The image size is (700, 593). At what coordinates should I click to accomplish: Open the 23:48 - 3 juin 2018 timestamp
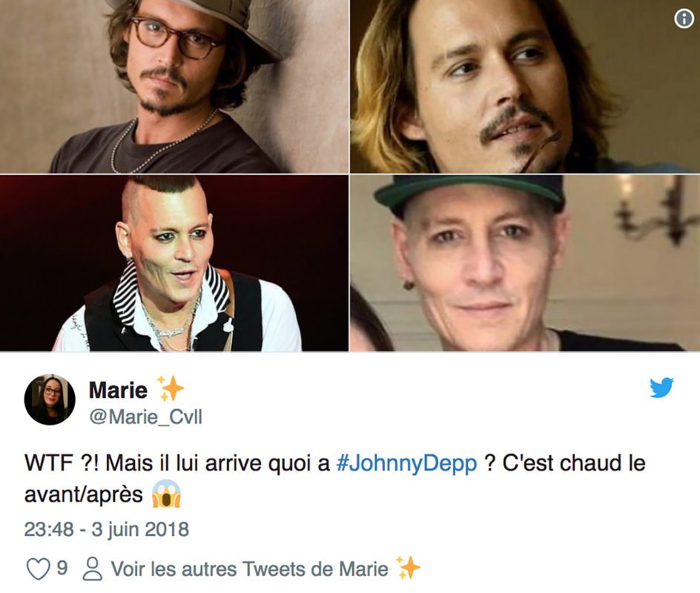click(x=107, y=530)
